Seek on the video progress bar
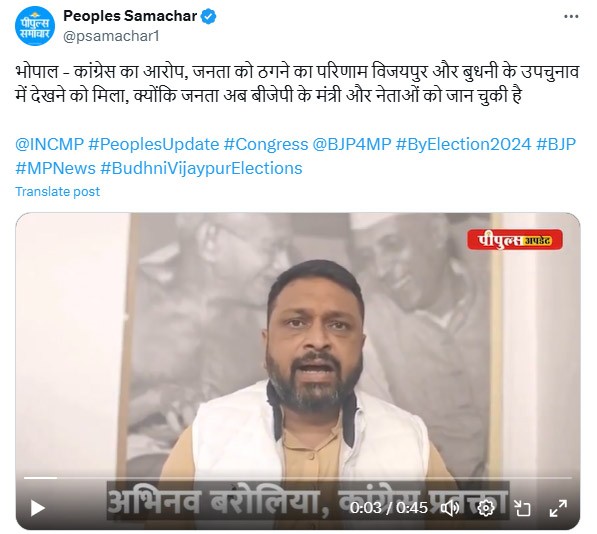This screenshot has height=534, width=597. coord(298,478)
